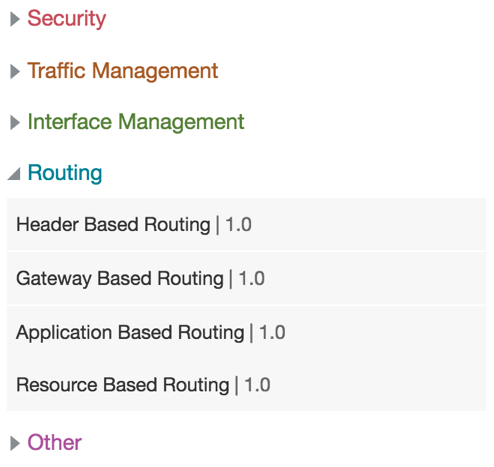494x467 pixels.
Task: Click the Routing heading text
Action: (65, 173)
